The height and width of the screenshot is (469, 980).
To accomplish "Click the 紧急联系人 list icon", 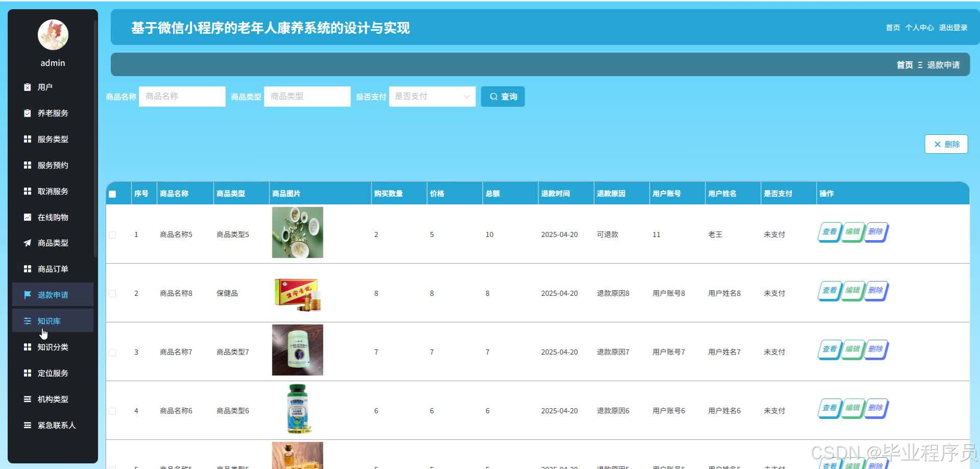I will 28,425.
